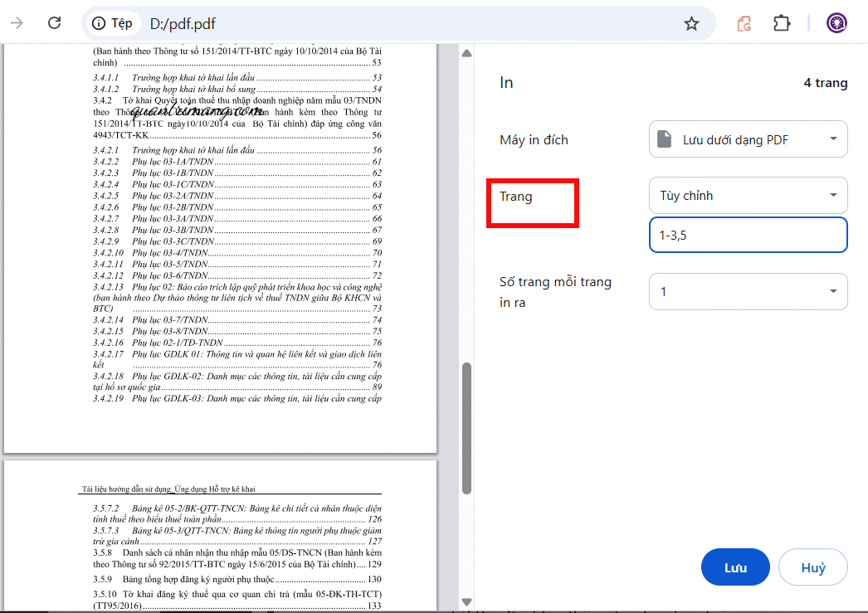Click the 'Máy in đích' label
This screenshot has width=868, height=613.
[534, 140]
